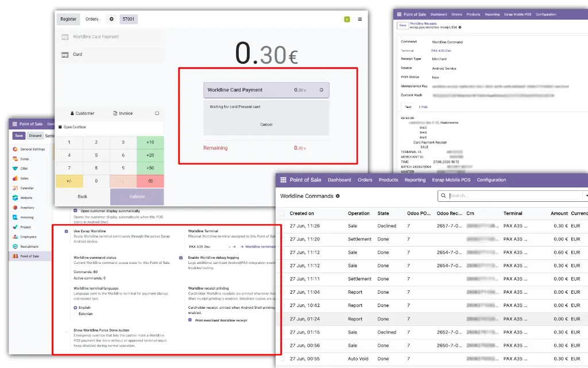Click Discard button in Settings window
Image resolution: width=588 pixels, height=368 pixels.
click(x=35, y=136)
